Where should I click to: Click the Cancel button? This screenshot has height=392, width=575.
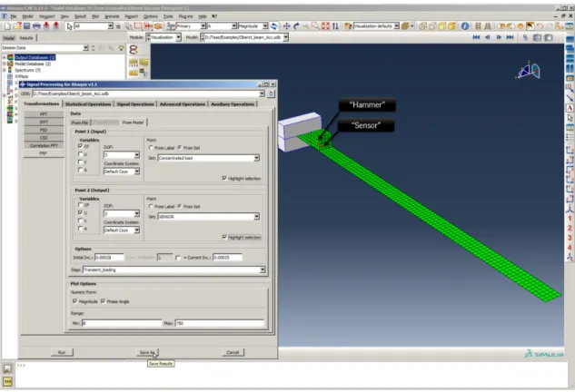pyautogui.click(x=233, y=352)
